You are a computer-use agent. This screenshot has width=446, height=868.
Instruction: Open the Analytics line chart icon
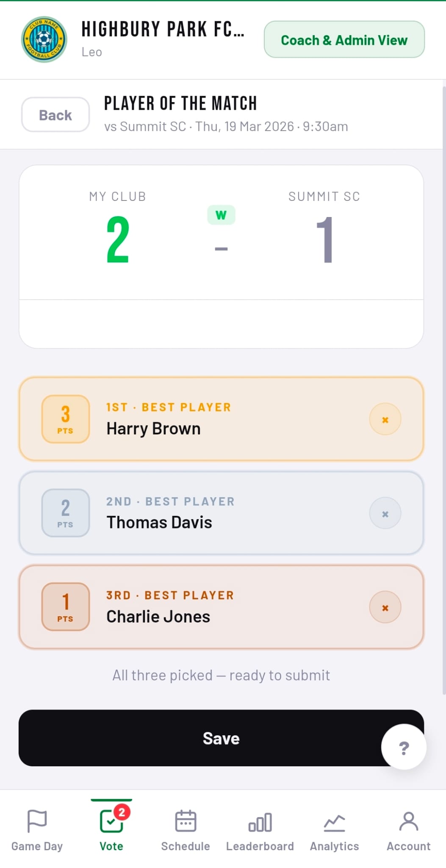(x=334, y=822)
